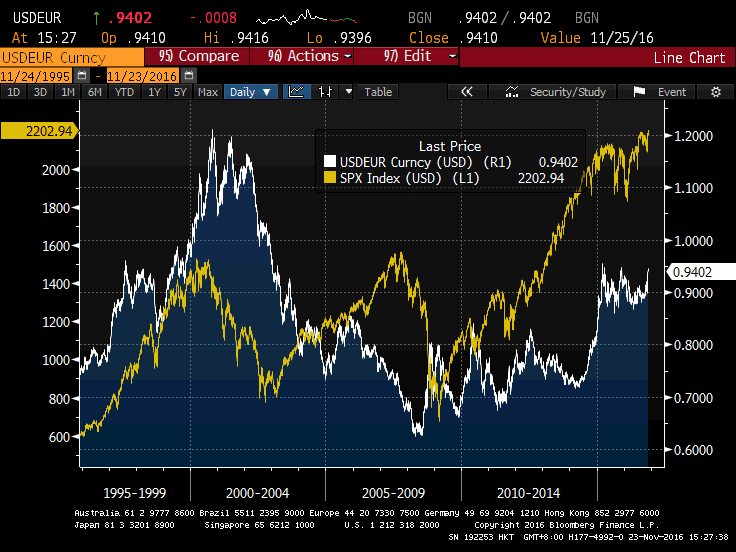Click the Value 11/25/16 date
This screenshot has height=552, width=736.
(597, 38)
